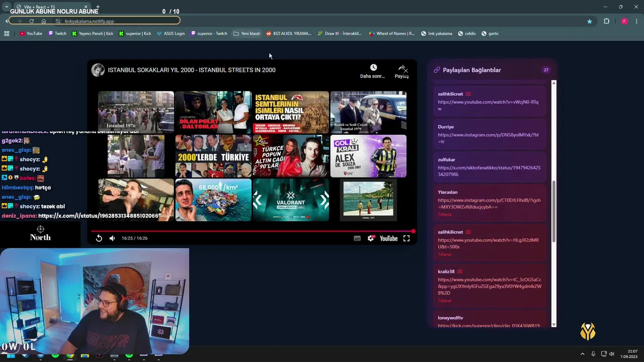Open the player settings gear
This screenshot has width=644, height=362.
click(x=371, y=238)
